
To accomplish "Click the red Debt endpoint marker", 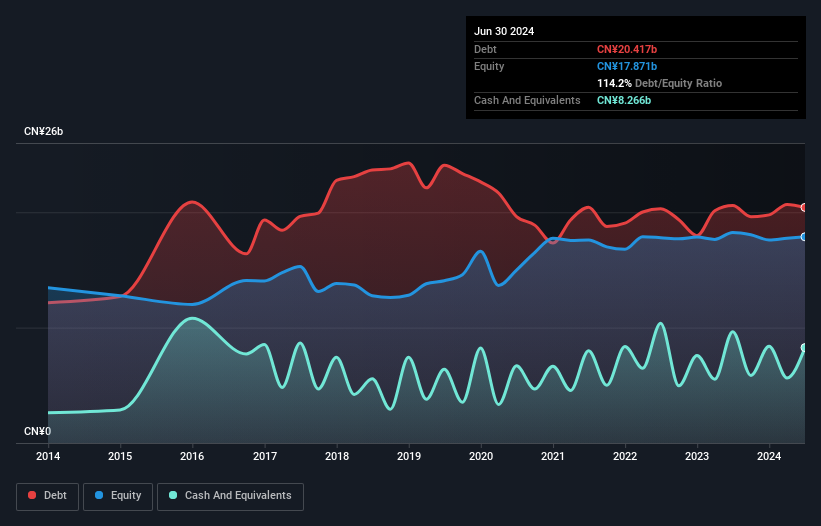I will (804, 207).
